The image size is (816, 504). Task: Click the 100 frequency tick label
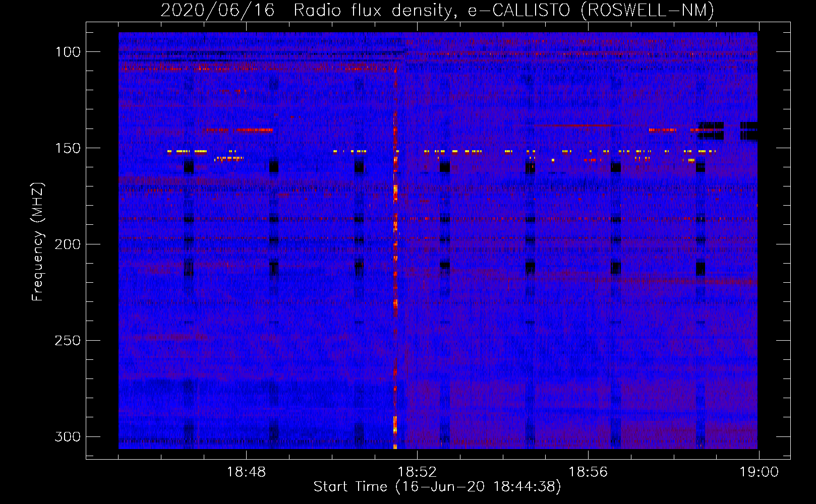pos(68,52)
